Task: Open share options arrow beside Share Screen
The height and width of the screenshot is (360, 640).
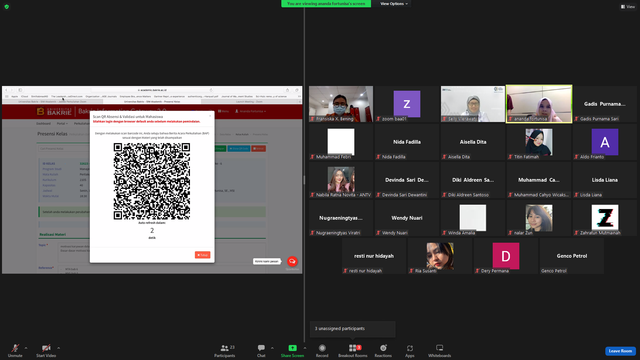Action: [x=305, y=348]
